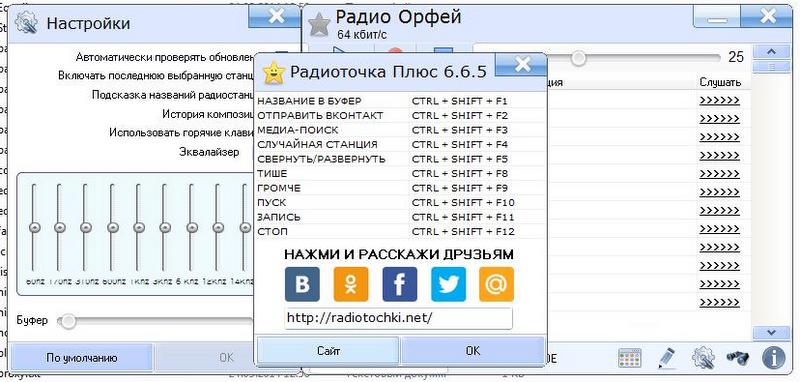Share via Mail.ru @ icon
This screenshot has height=382, width=800.
point(496,284)
